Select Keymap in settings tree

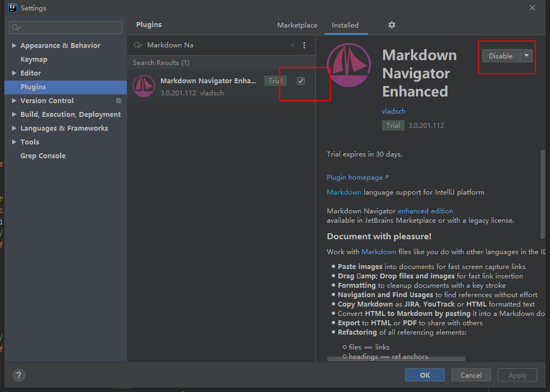[66, 60]
